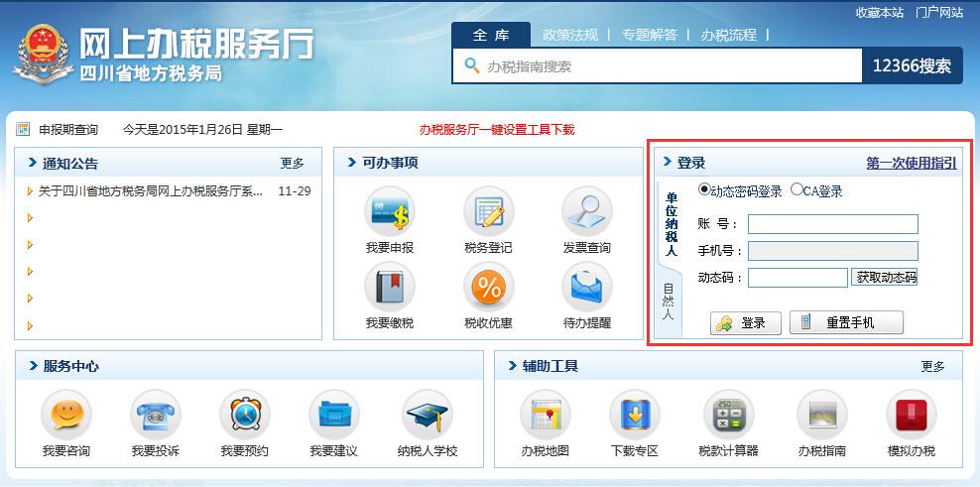Screen dimensions: 980x487
Task: Click date text 今天是2015年1月26日 星期一
Action: [202, 130]
